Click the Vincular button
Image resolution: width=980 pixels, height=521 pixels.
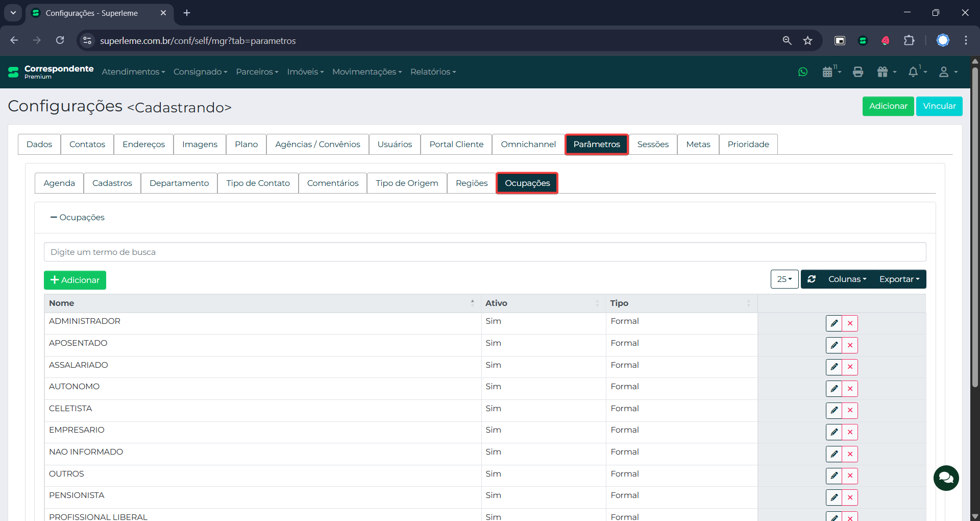[x=939, y=106]
